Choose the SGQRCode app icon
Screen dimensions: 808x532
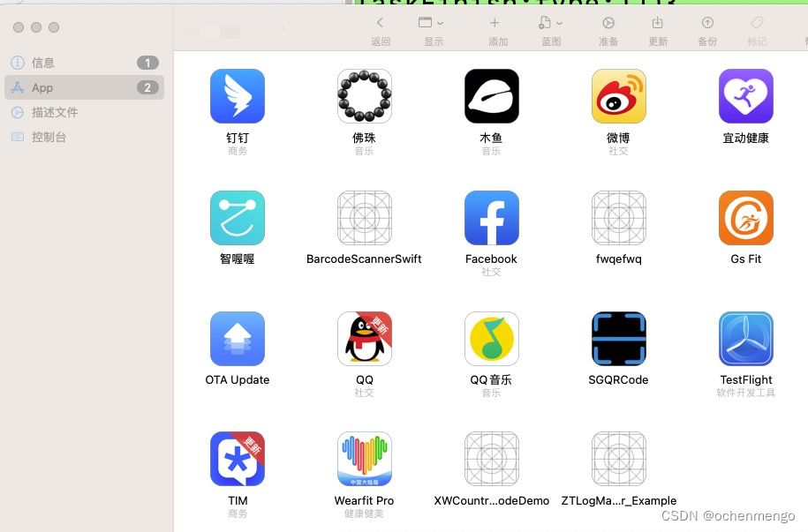coord(618,339)
